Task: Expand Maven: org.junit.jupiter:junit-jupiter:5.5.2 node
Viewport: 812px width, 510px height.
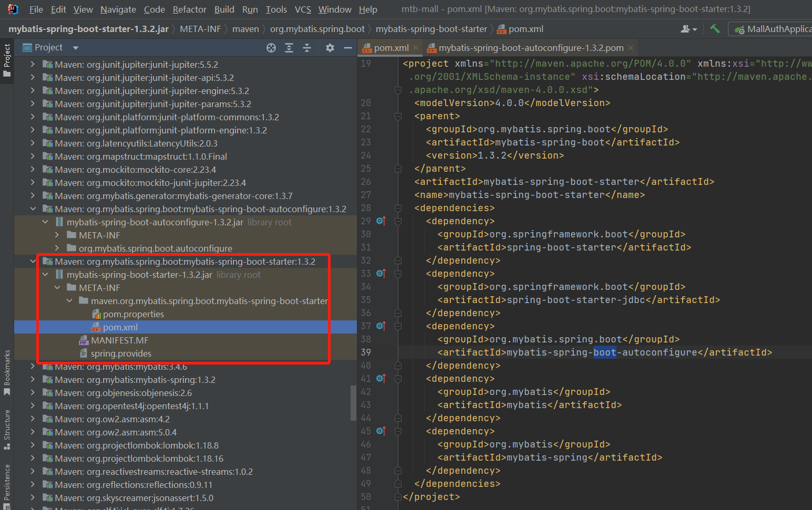Action: point(33,64)
